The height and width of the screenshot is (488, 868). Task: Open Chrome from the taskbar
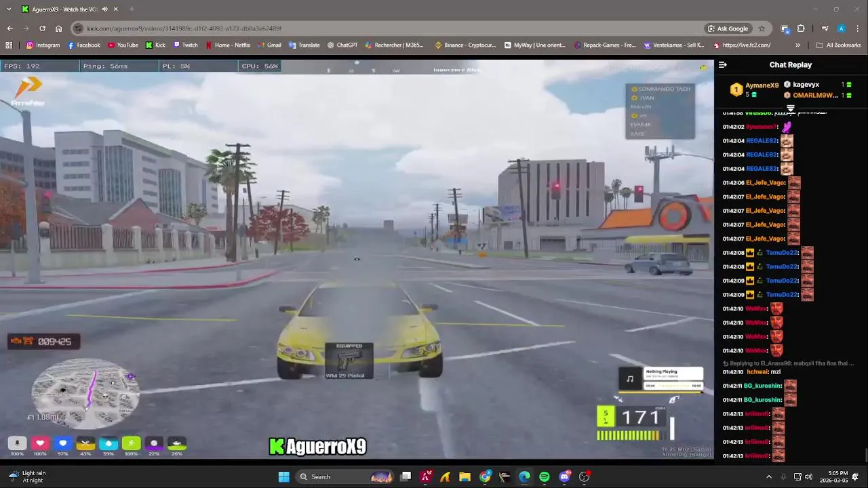click(485, 476)
